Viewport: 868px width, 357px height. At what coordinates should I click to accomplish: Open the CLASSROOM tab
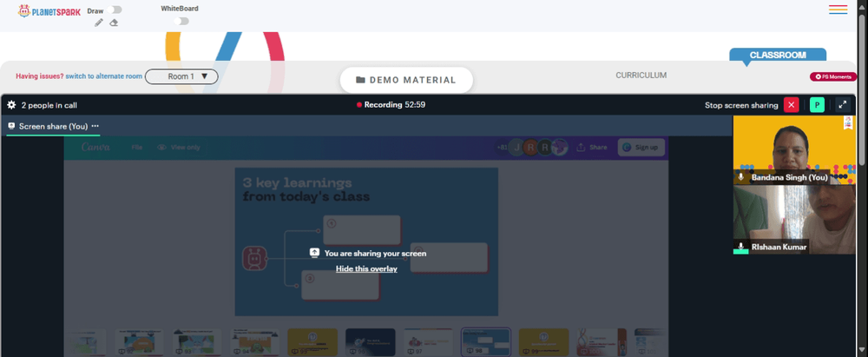777,55
